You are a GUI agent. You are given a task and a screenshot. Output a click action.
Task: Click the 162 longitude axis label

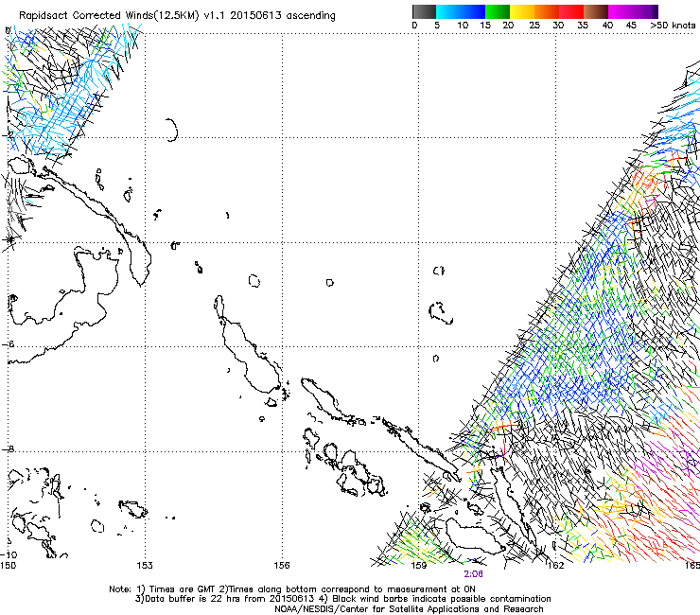555,566
